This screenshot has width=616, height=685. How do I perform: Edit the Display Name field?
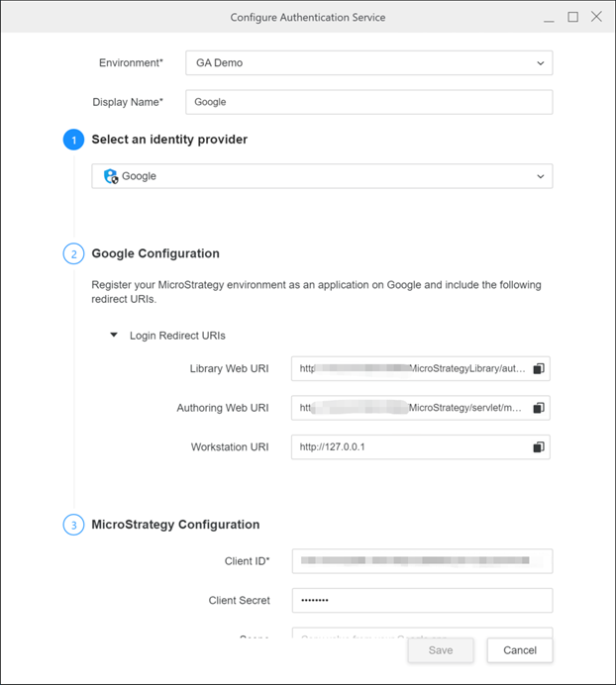368,102
